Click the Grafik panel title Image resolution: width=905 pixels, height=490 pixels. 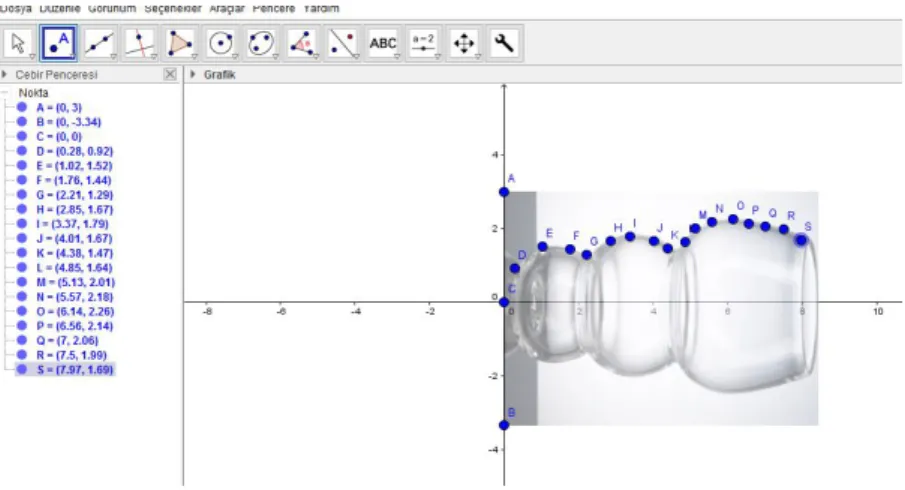[219, 74]
